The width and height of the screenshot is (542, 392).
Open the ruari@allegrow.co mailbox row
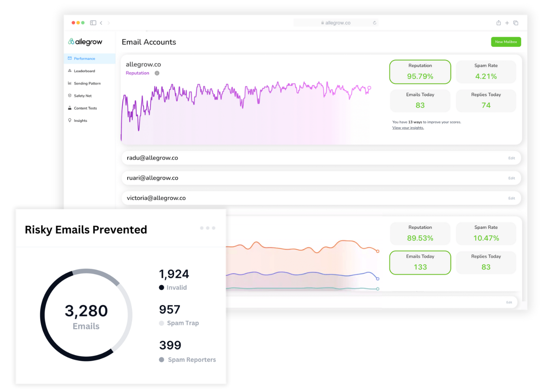click(321, 178)
